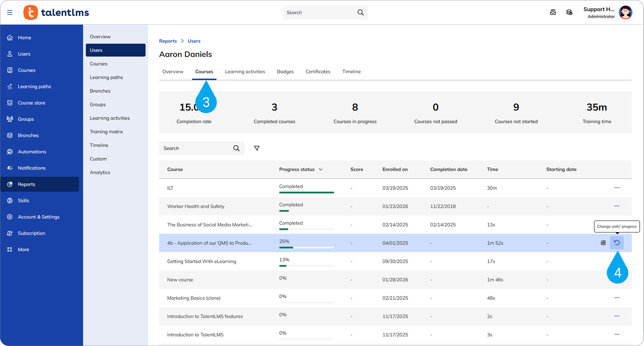Switch to the Learning activities tab
Screen dimensions: 644x346
pos(245,72)
